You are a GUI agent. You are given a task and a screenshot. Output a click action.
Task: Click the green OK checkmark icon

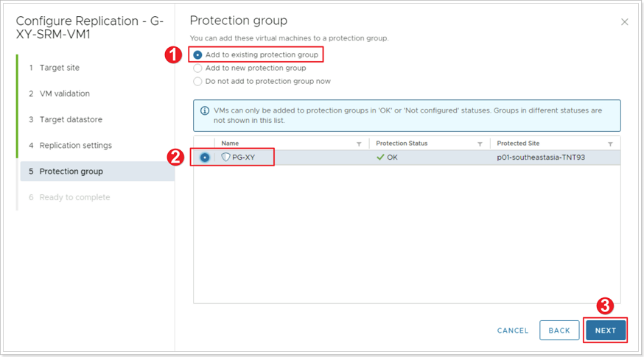click(x=380, y=158)
